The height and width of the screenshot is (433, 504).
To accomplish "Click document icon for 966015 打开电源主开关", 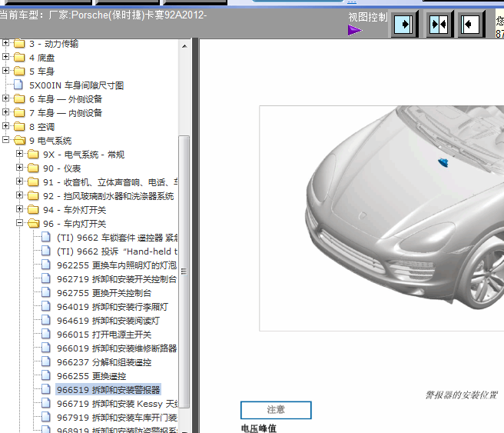I will coord(46,334).
